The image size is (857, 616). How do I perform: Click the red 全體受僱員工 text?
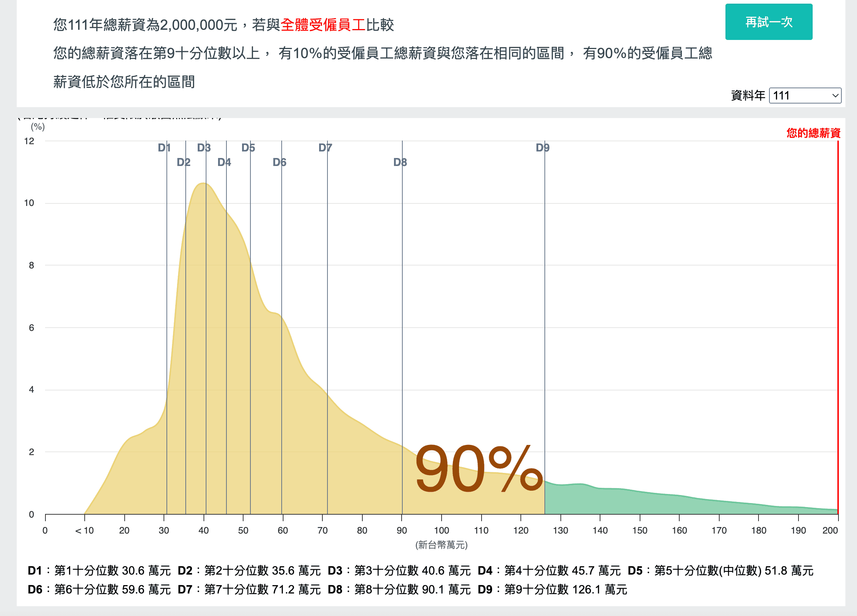(323, 25)
